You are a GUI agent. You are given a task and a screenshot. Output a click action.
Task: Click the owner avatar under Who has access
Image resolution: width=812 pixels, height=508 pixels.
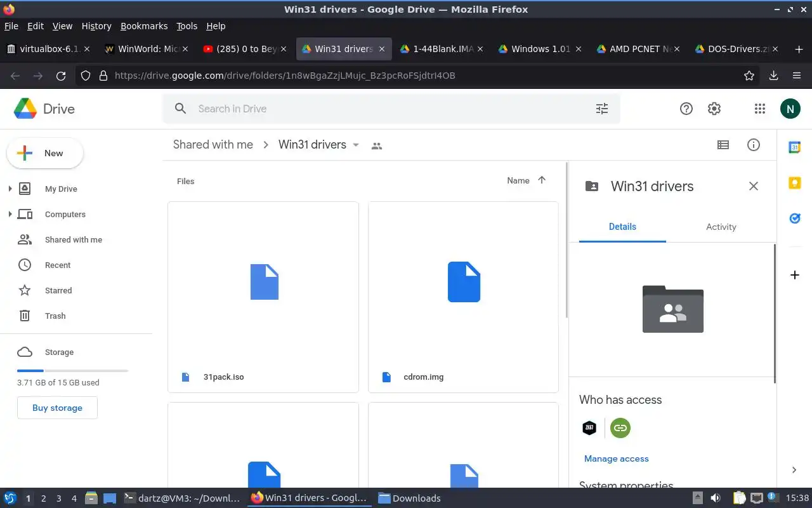coord(589,428)
